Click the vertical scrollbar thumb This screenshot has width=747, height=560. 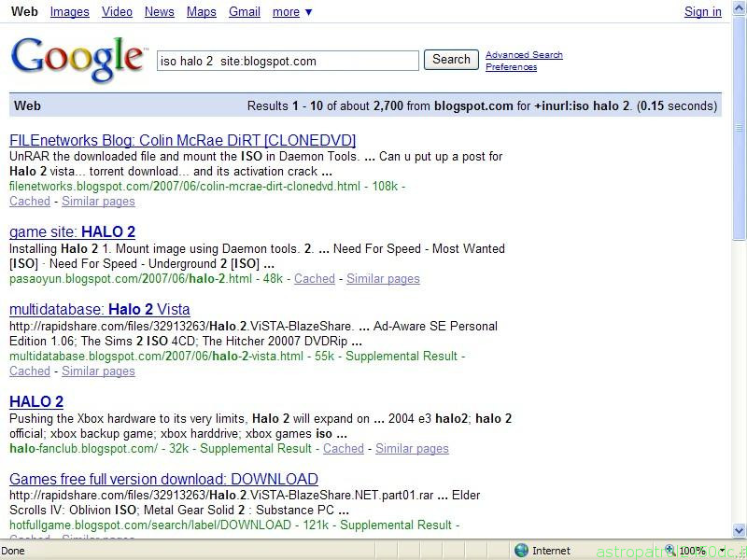tap(739, 129)
